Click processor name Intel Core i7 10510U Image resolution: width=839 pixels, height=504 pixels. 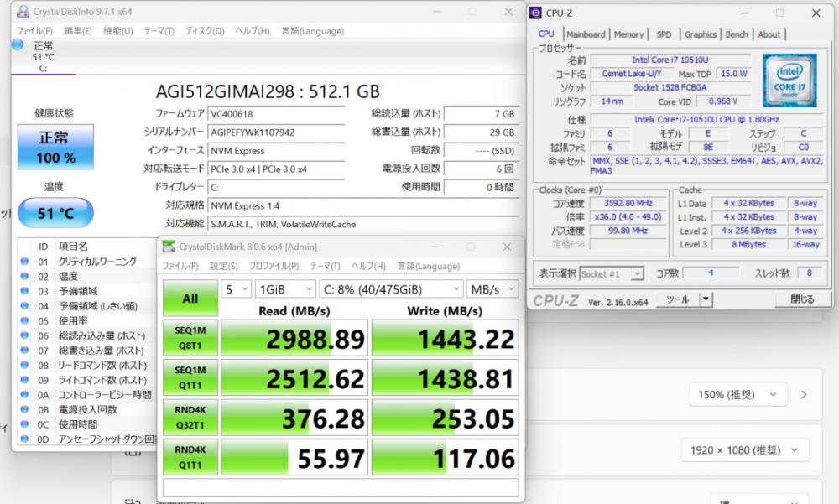(x=670, y=60)
